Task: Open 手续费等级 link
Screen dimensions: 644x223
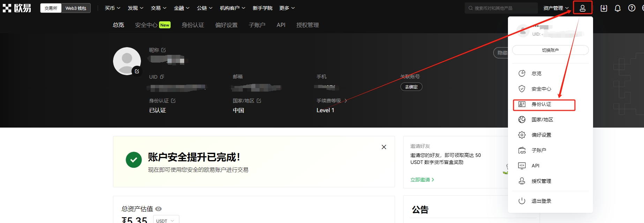Action: click(331, 101)
